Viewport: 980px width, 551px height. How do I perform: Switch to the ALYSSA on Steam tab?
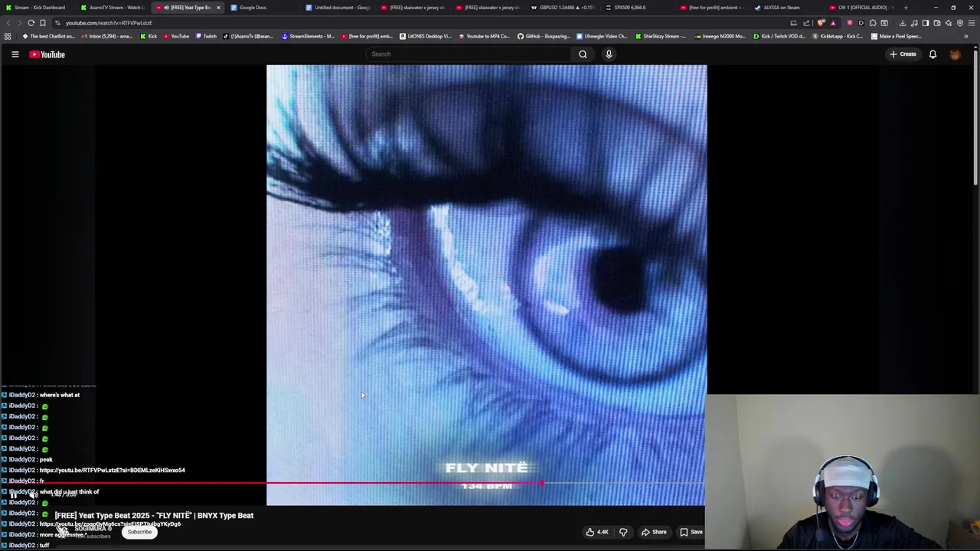788,8
